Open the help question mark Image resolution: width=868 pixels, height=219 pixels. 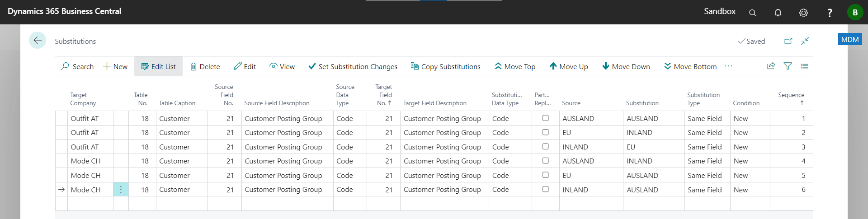[x=829, y=13]
